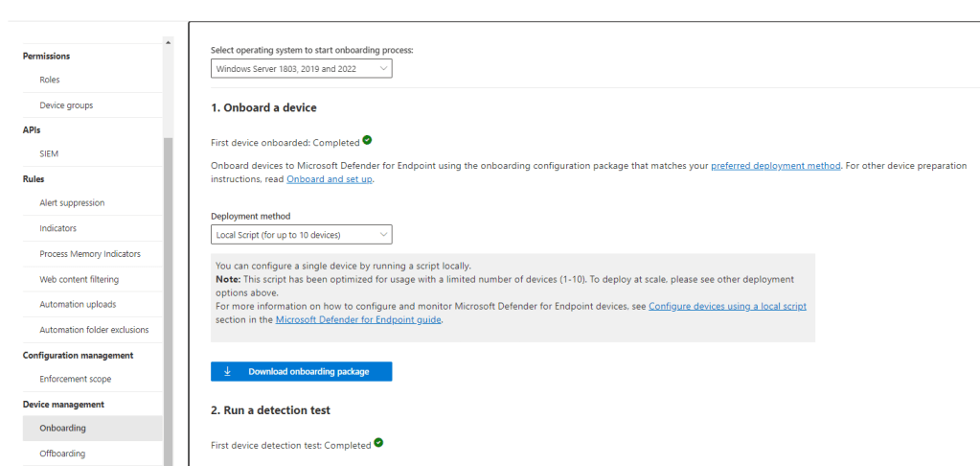
Task: Go to Roles under Permissions
Action: point(50,80)
